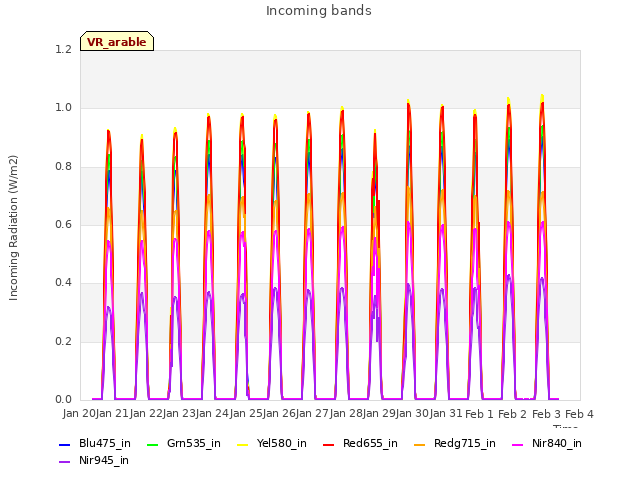
Task: Click the 1.0 y-axis tick label
Action: pyautogui.click(x=64, y=108)
